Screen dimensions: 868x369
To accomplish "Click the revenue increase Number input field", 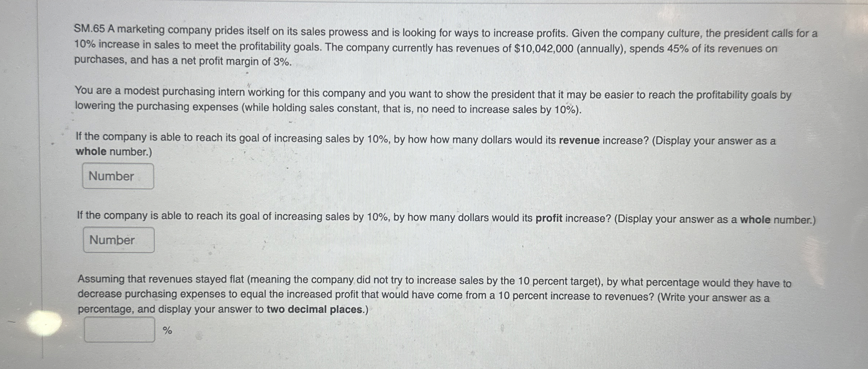I will tap(118, 176).
